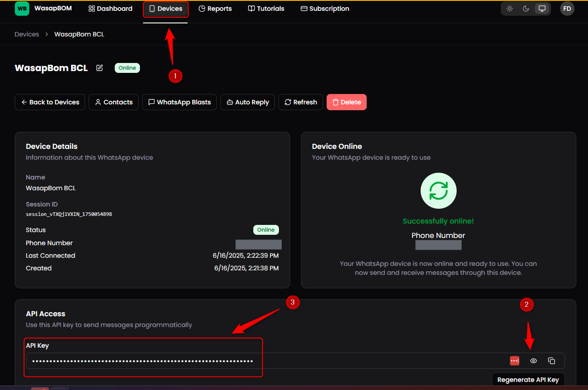Select system theme monitor icon

542,9
